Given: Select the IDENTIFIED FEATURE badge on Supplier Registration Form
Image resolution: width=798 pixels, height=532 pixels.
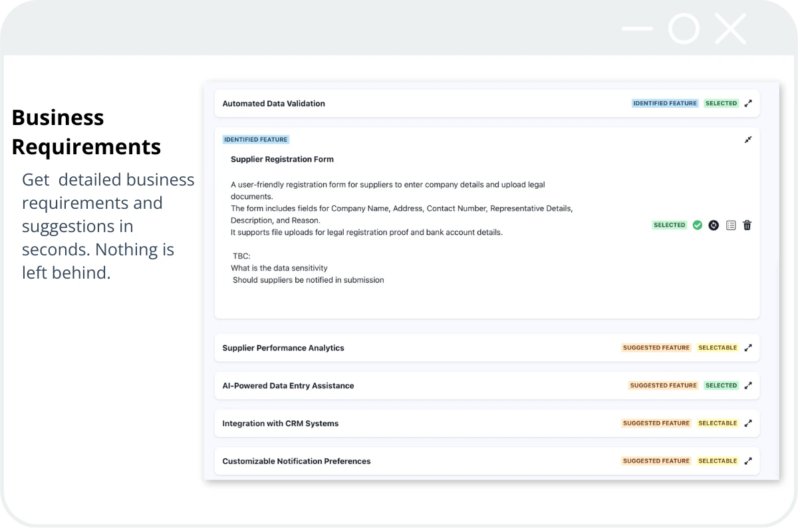Looking at the screenshot, I should (x=256, y=139).
